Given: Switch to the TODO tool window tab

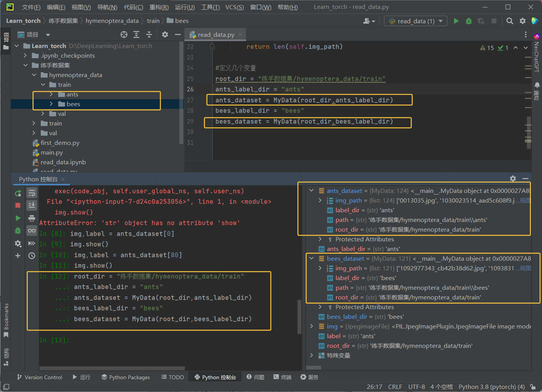Looking at the screenshot, I should [173, 377].
